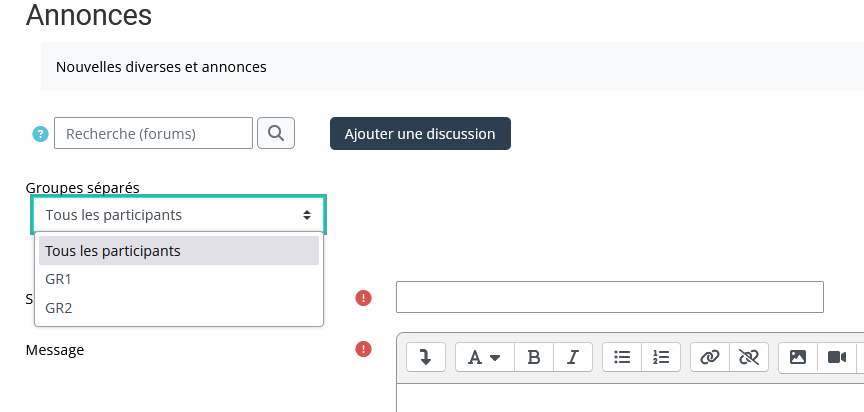This screenshot has height=412, width=864.
Task: Click the Annonces page heading
Action: tap(89, 15)
